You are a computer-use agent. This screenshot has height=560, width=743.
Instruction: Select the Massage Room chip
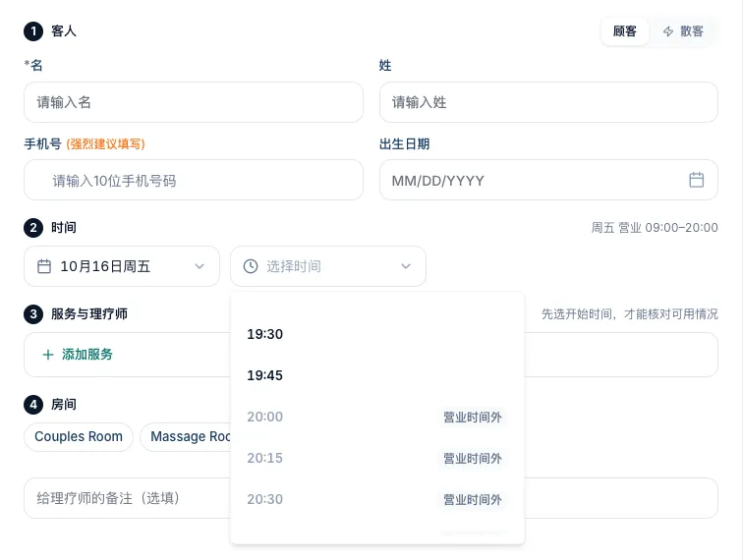[186, 436]
